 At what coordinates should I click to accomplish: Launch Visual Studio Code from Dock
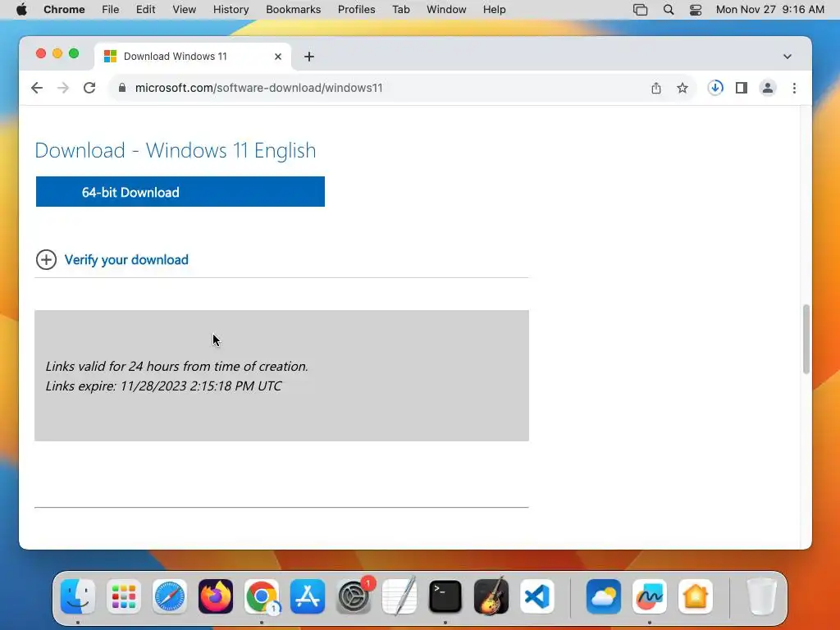pyautogui.click(x=537, y=596)
